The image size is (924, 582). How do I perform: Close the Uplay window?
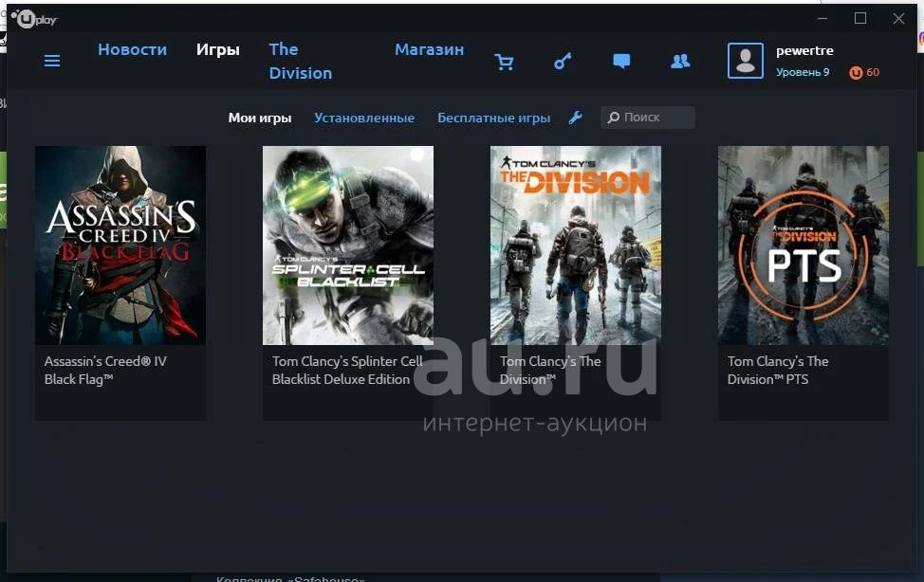[898, 18]
